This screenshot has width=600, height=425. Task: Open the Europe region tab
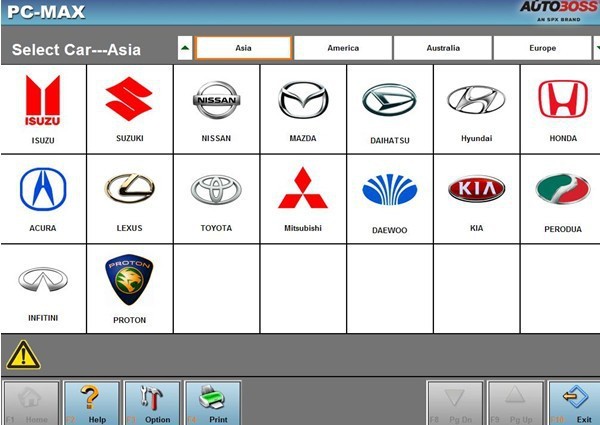542,48
